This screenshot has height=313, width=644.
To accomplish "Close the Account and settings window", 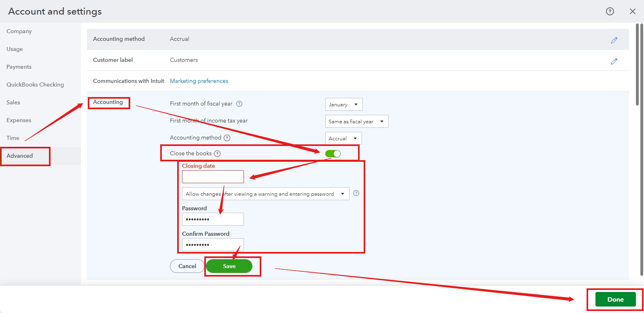I will (x=633, y=11).
